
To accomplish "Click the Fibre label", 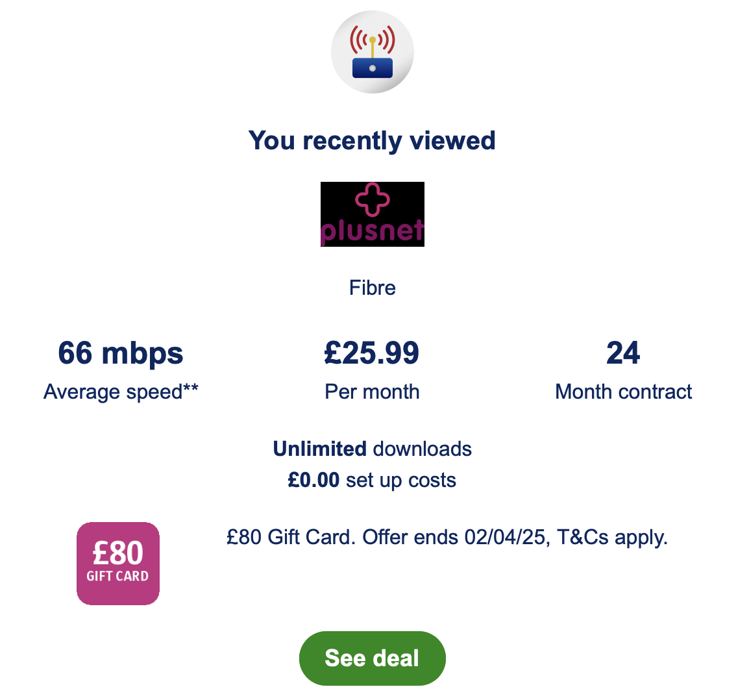I will [x=372, y=287].
